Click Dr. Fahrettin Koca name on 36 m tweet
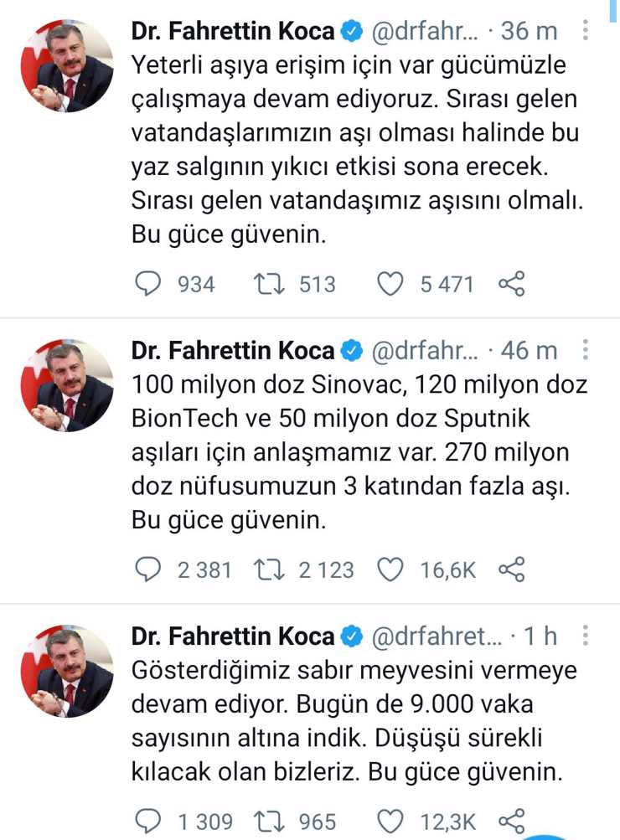 [233, 32]
